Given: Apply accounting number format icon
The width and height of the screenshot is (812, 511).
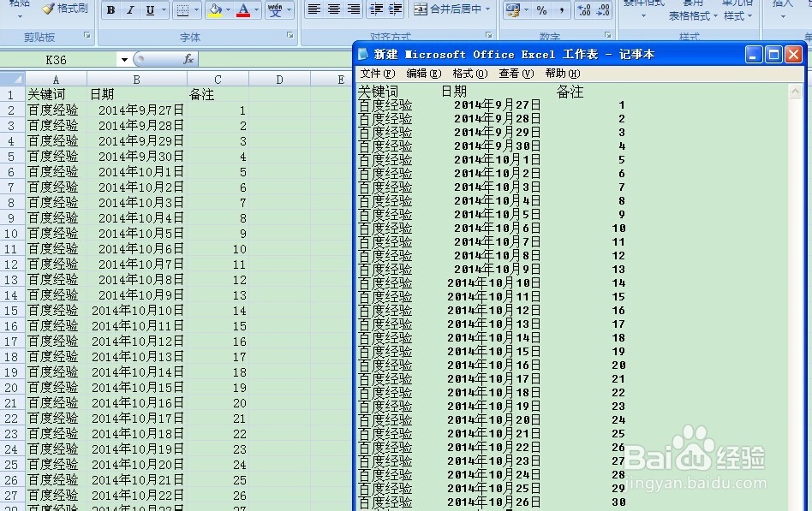Looking at the screenshot, I should pyautogui.click(x=513, y=9).
